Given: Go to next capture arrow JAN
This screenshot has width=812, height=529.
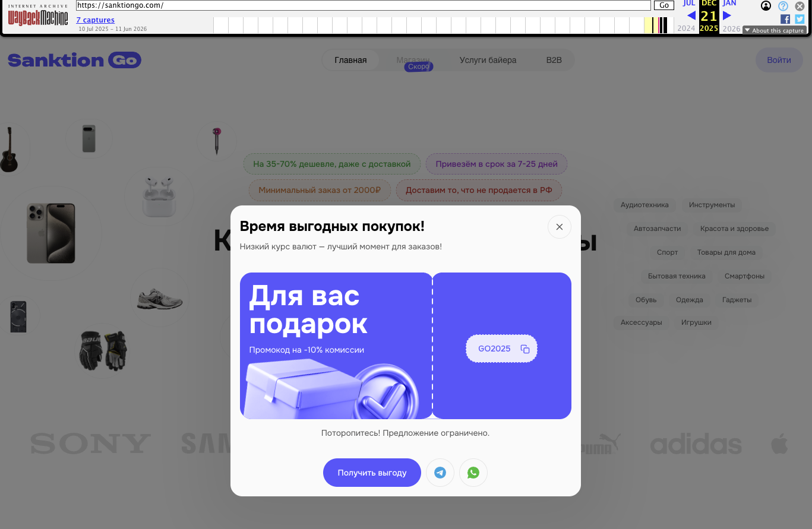Looking at the screenshot, I should point(727,15).
